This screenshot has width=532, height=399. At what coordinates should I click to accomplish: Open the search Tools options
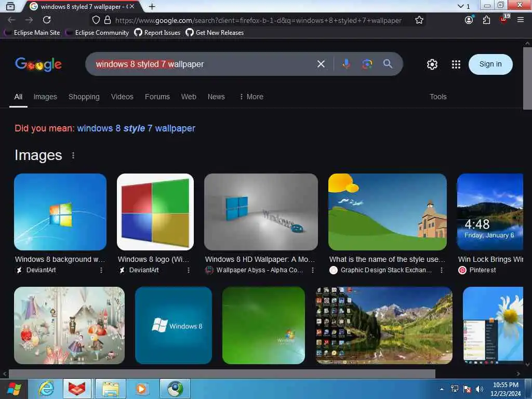438,97
